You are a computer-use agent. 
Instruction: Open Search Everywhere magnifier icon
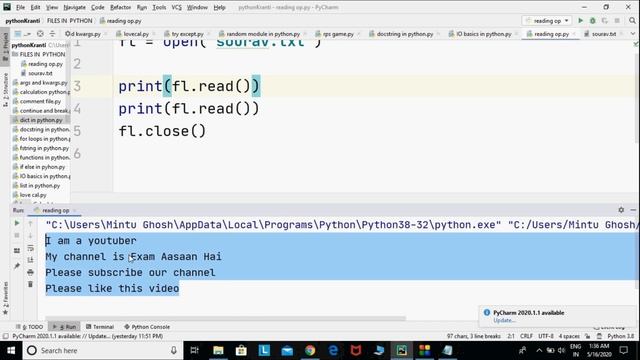tap(632, 20)
